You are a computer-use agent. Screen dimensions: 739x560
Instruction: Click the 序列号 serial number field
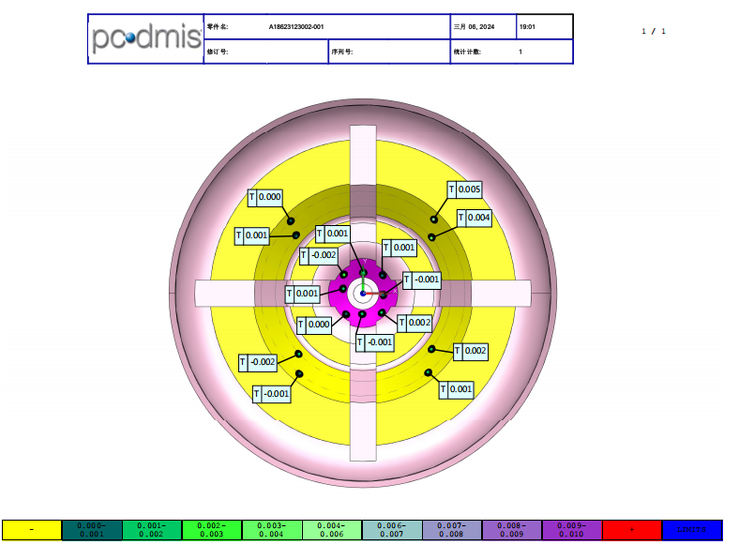click(341, 53)
